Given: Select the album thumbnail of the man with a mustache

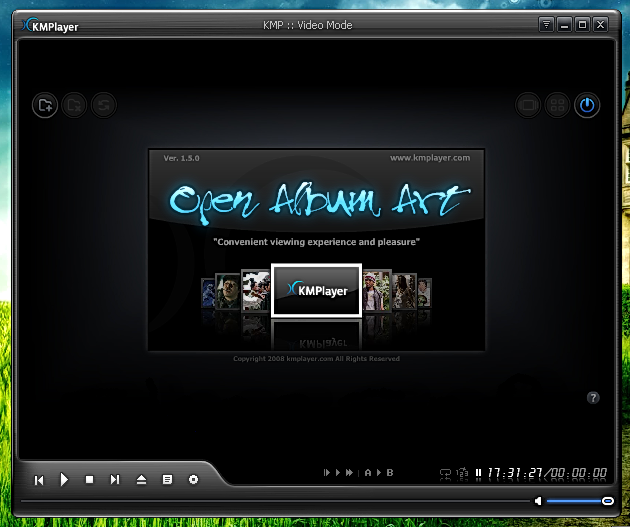Looking at the screenshot, I should (228, 291).
